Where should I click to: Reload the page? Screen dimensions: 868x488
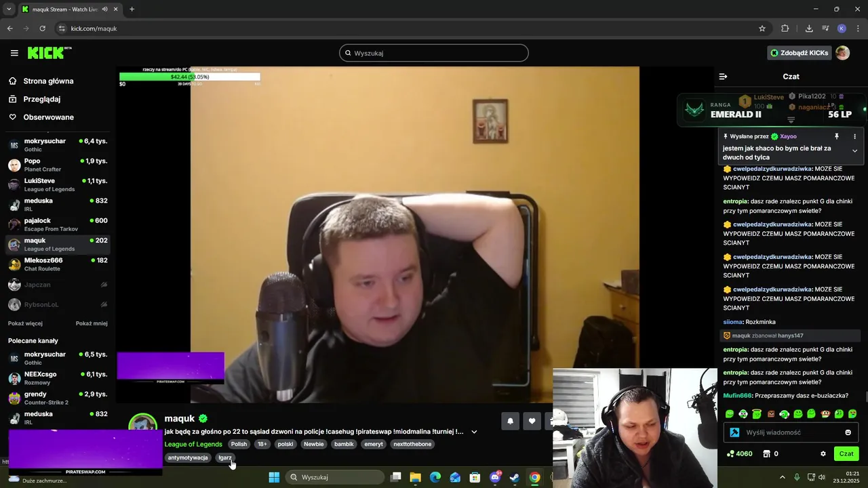(x=42, y=28)
